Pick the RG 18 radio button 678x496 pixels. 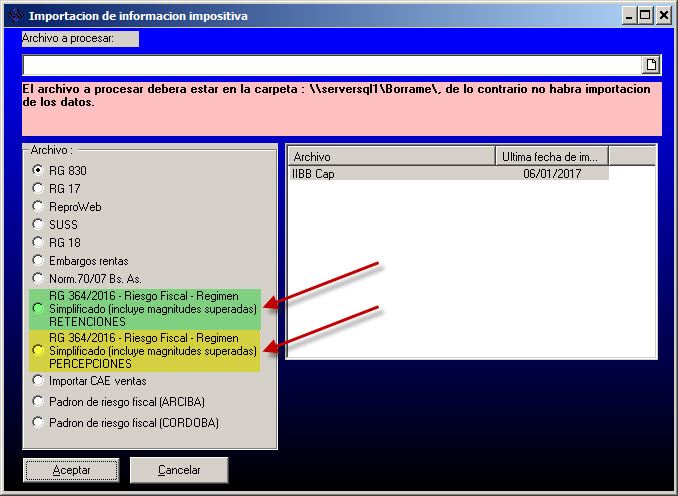click(x=39, y=242)
